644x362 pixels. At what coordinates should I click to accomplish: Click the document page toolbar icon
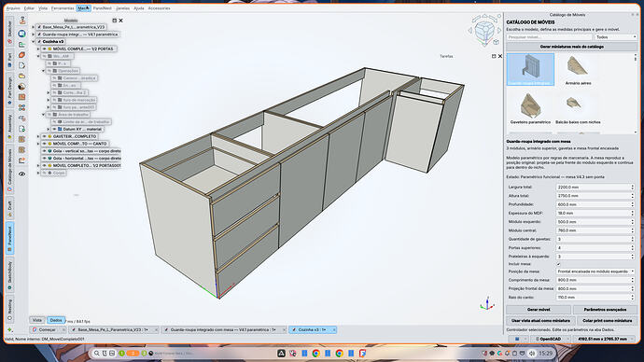(22, 65)
